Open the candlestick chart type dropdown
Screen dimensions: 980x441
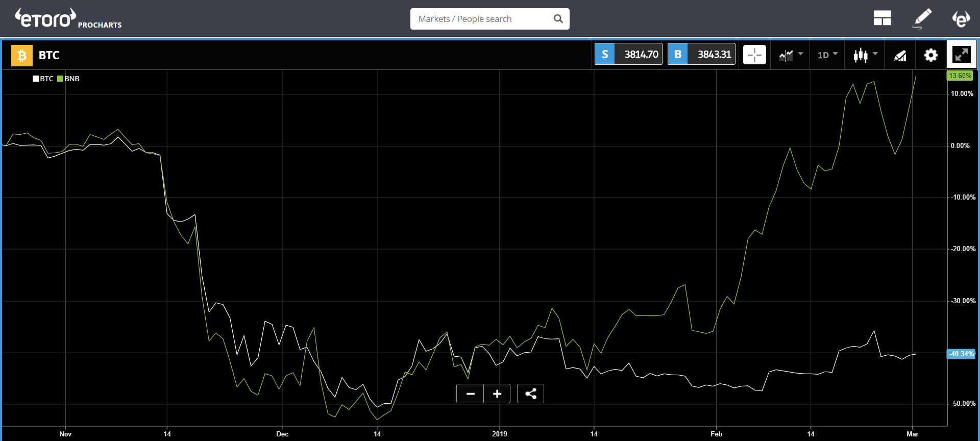click(x=865, y=55)
